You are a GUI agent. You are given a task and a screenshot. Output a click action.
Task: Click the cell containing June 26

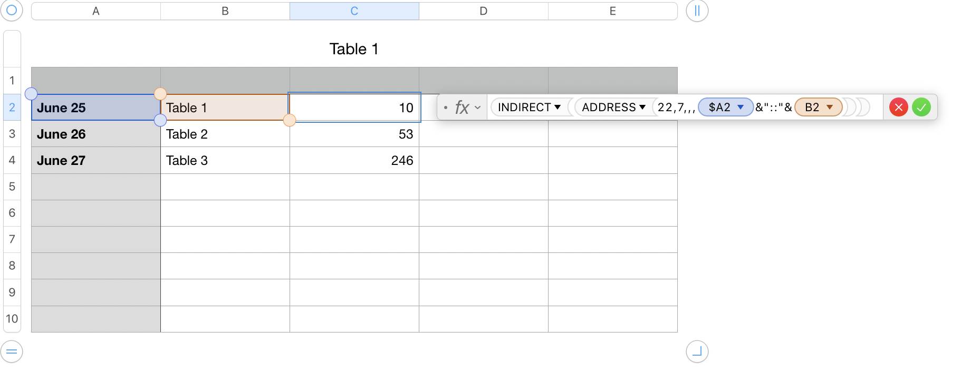[x=96, y=134]
